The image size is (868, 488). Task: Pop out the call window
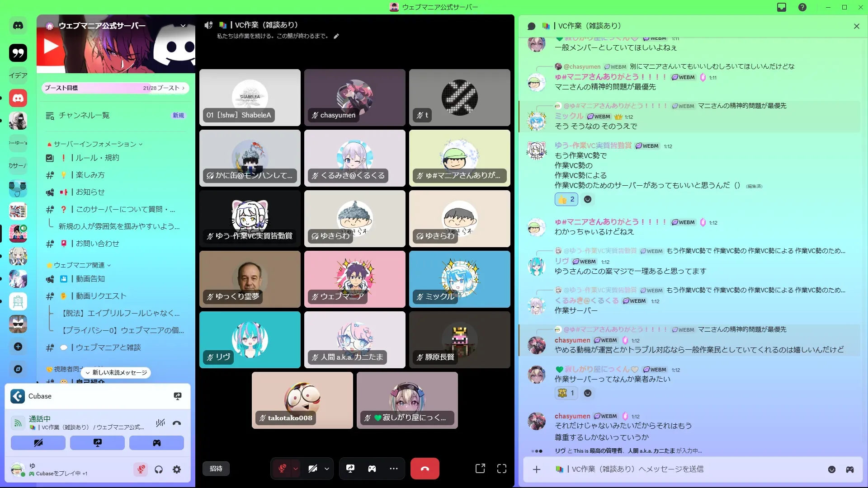point(480,469)
